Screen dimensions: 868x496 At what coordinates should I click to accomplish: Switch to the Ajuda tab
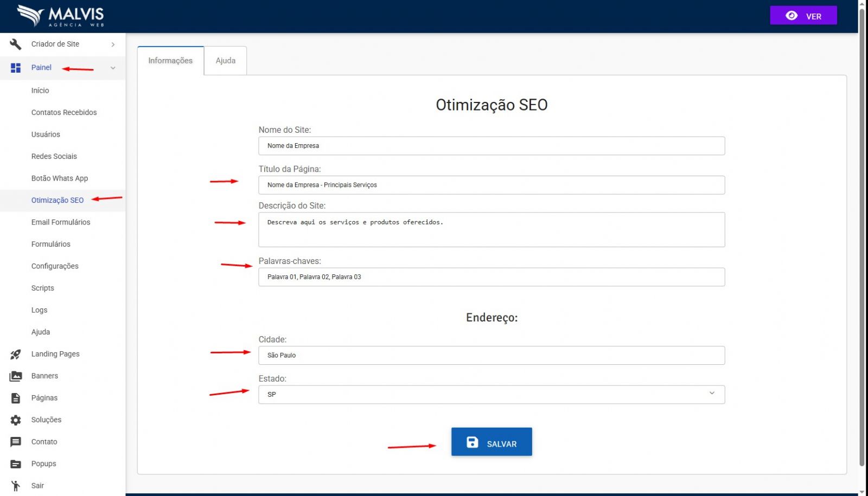(225, 61)
